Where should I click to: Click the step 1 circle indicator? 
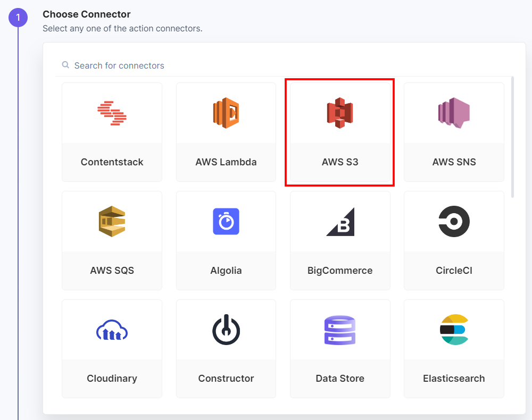pos(18,17)
